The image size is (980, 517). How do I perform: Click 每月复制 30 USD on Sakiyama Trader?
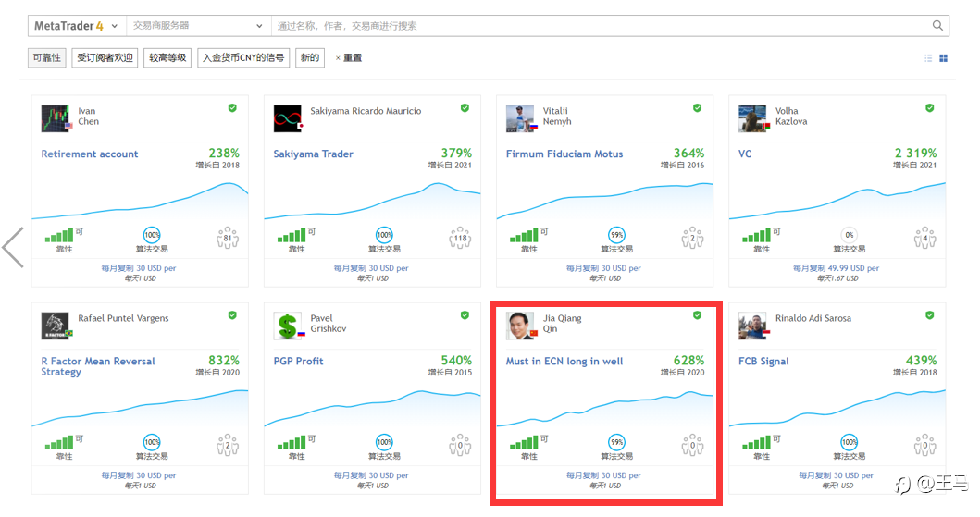pos(371,268)
